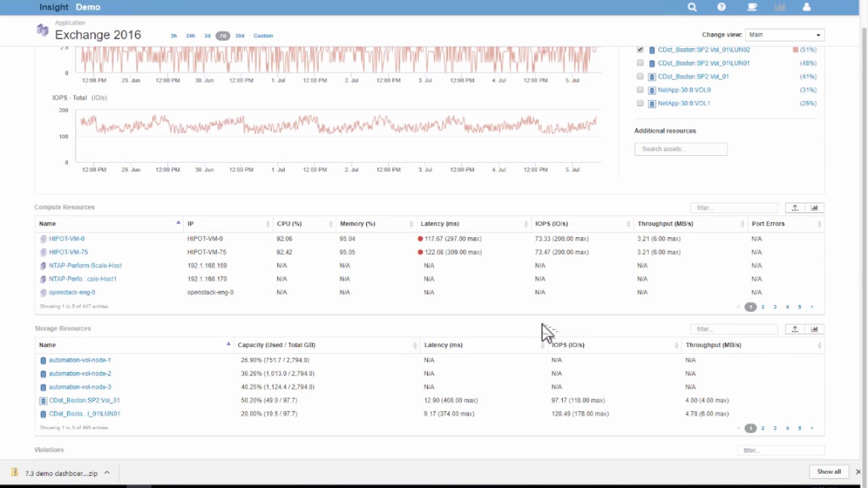Viewport: 868px width, 488px height.
Task: Select the 3h time range
Action: 174,36
